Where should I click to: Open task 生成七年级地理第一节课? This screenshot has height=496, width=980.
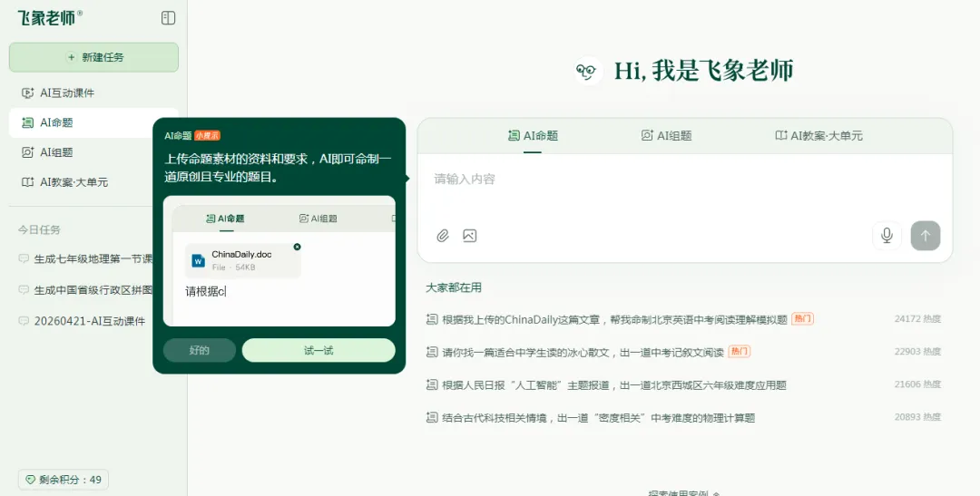pyautogui.click(x=86, y=258)
